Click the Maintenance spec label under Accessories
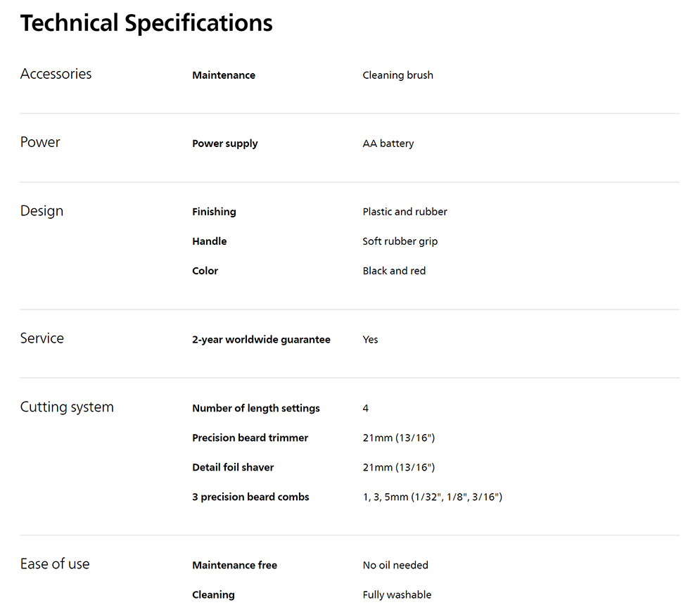The height and width of the screenshot is (612, 700). click(x=224, y=75)
